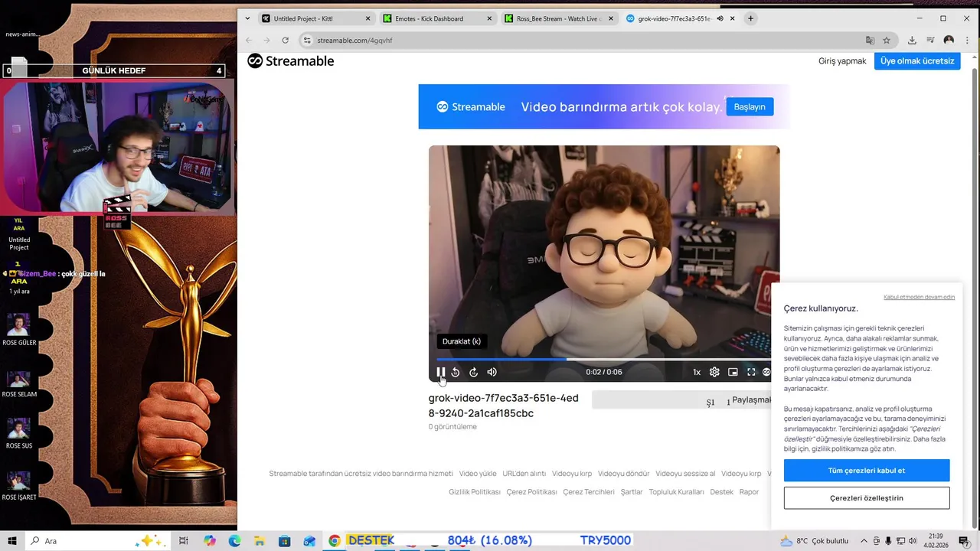This screenshot has height=551, width=980.
Task: Seek on the video progress bar
Action: (x=604, y=359)
